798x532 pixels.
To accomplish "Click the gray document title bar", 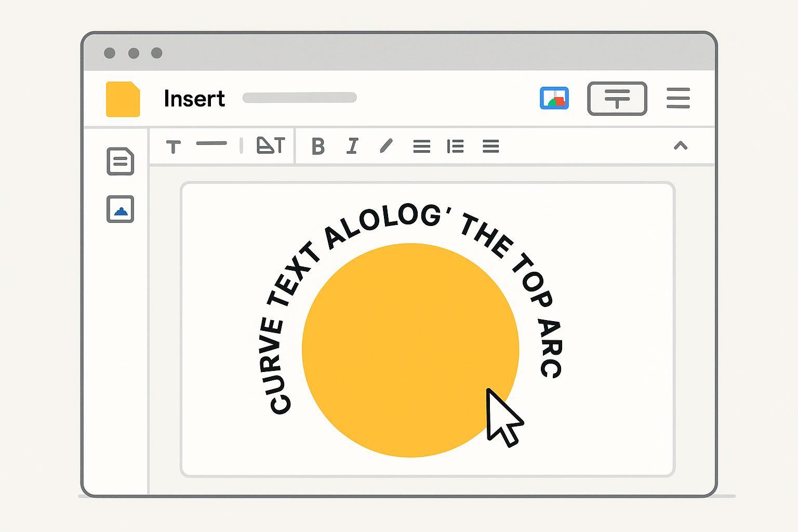I will click(x=299, y=98).
